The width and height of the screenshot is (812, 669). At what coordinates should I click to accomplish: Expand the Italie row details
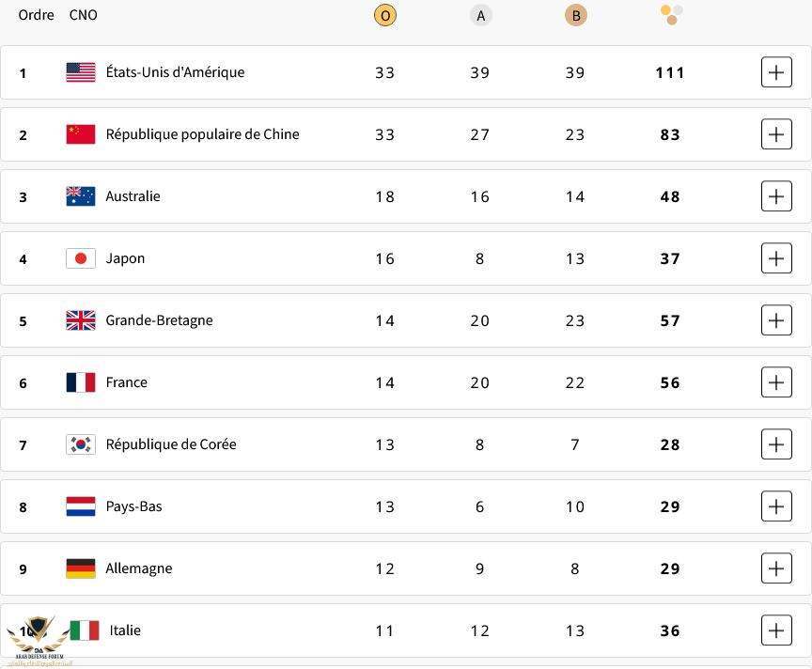point(776,630)
